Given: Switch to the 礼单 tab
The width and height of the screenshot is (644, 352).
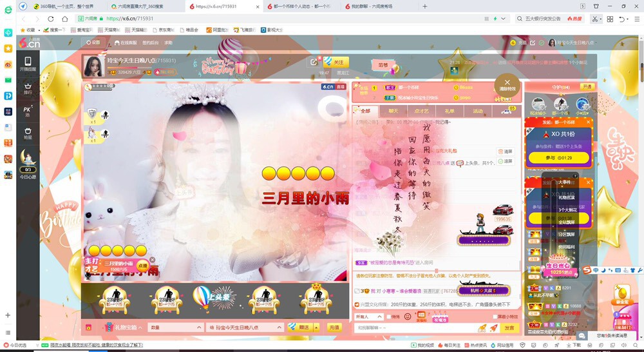Looking at the screenshot, I should (450, 111).
